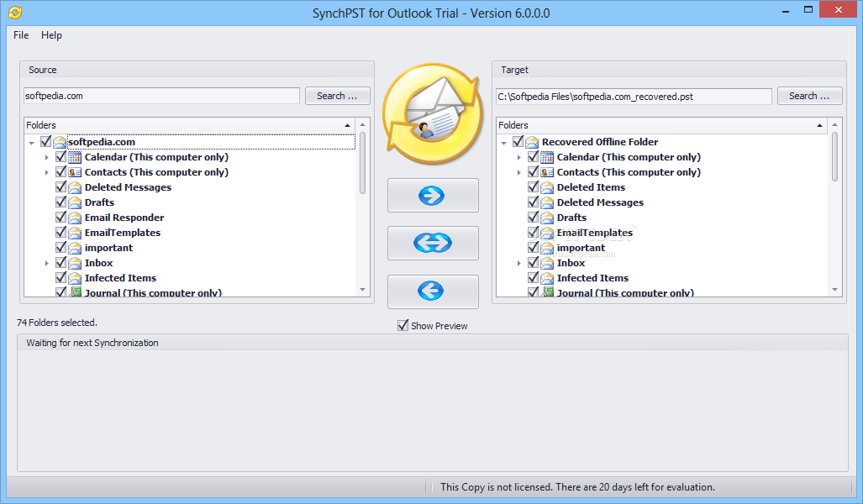863x504 pixels.
Task: Click Source tree vertical scrollbar thumb
Action: [x=363, y=163]
